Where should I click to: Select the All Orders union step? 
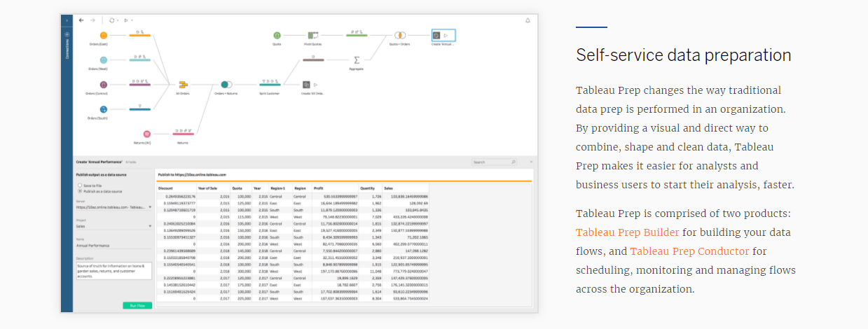(x=183, y=84)
